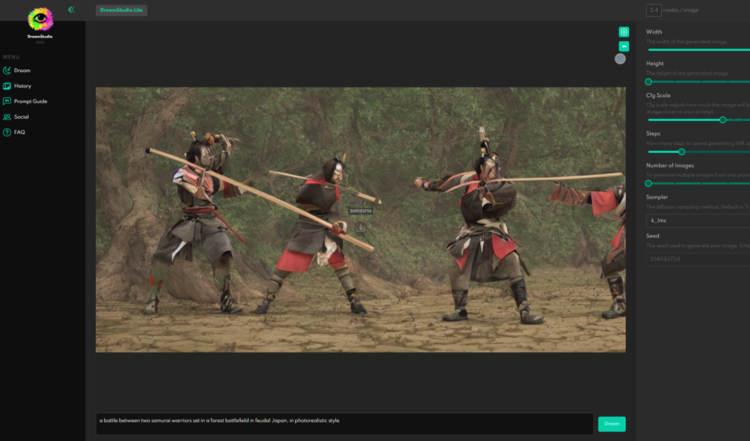The width and height of the screenshot is (750, 441).
Task: Click the gray circular lens icon
Action: (x=620, y=59)
